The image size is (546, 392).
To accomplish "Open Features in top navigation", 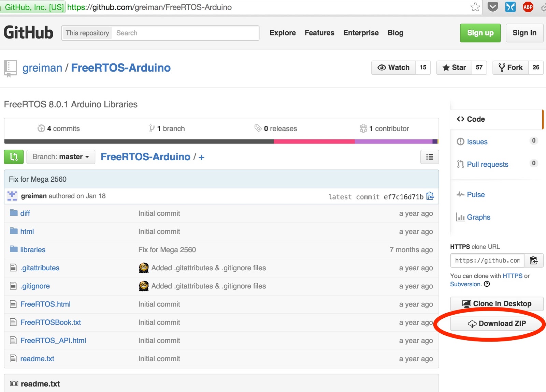I will click(319, 33).
